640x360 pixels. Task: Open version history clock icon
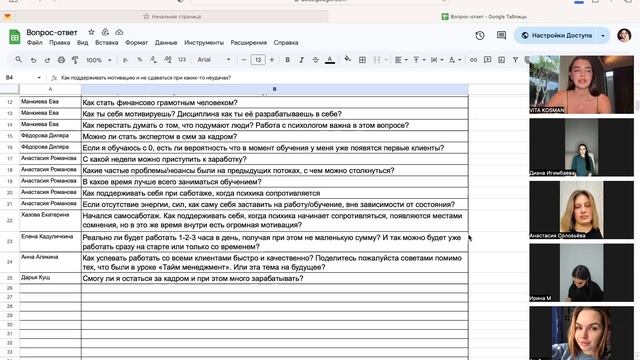point(480,36)
